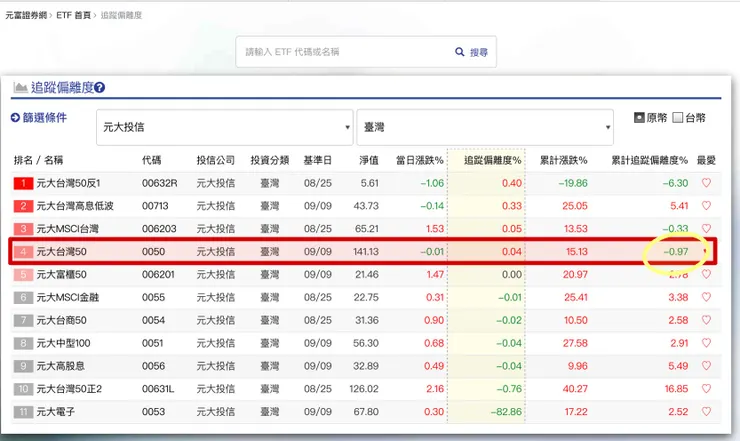
Task: Favorite 元大台商50 with its heart icon
Action: click(706, 320)
